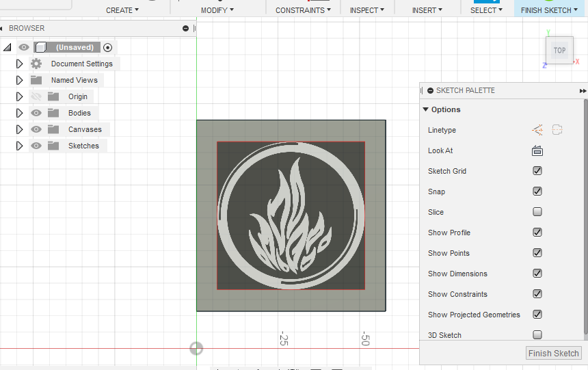The image size is (588, 370).
Task: Select the Sketches tree item label
Action: (83, 146)
